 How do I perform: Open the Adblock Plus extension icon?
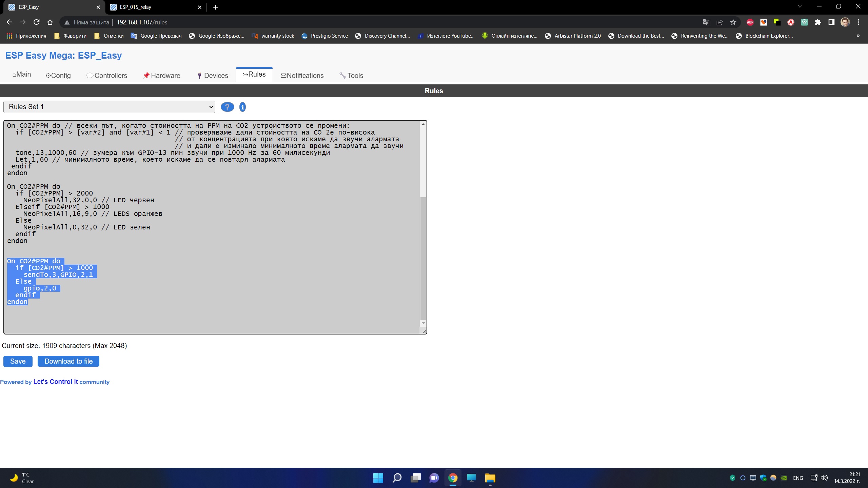coord(750,22)
